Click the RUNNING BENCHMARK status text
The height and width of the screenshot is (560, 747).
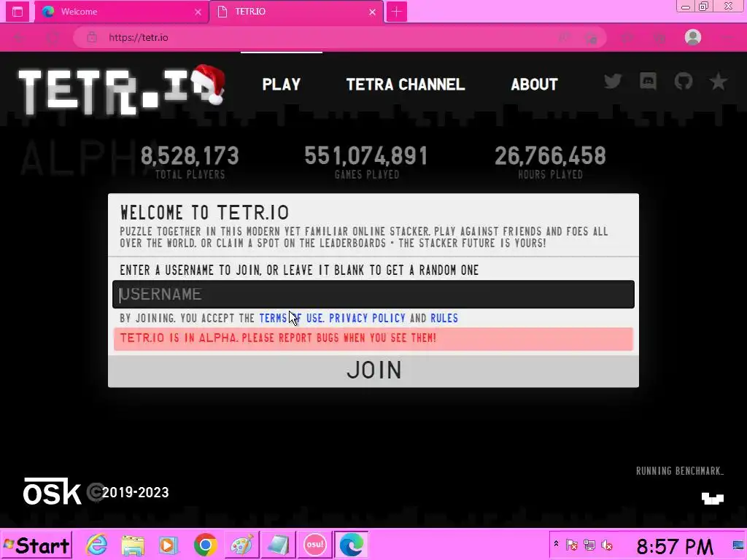680,471
